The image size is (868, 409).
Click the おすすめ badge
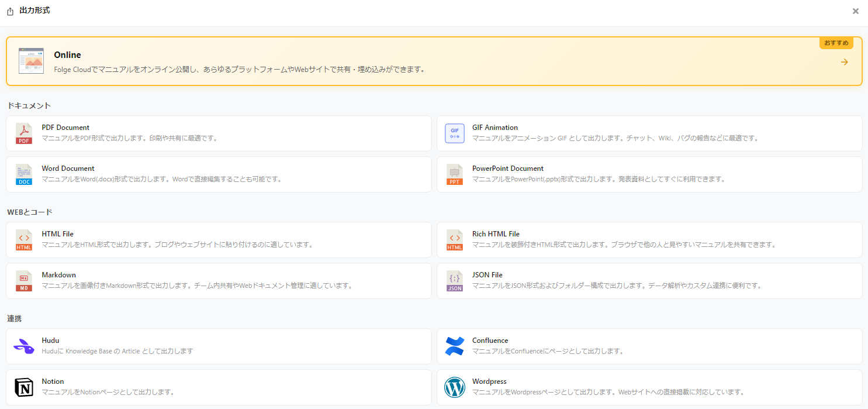(836, 43)
